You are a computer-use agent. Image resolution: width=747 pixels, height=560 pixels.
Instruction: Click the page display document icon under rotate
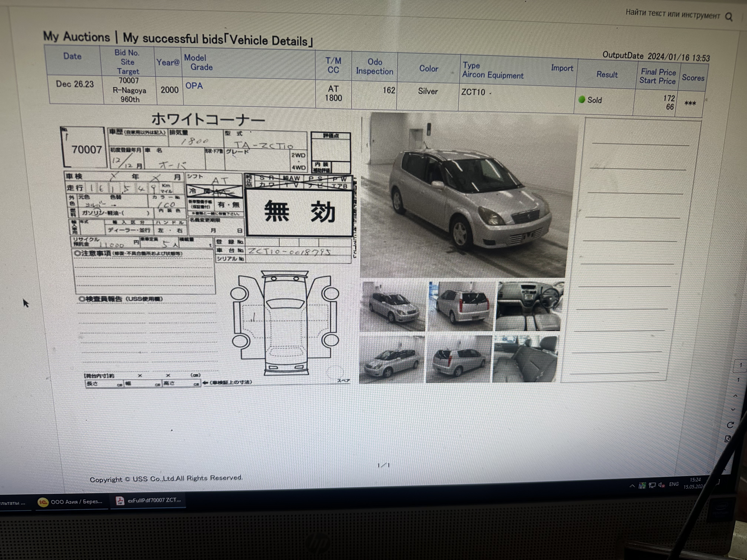tap(727, 439)
